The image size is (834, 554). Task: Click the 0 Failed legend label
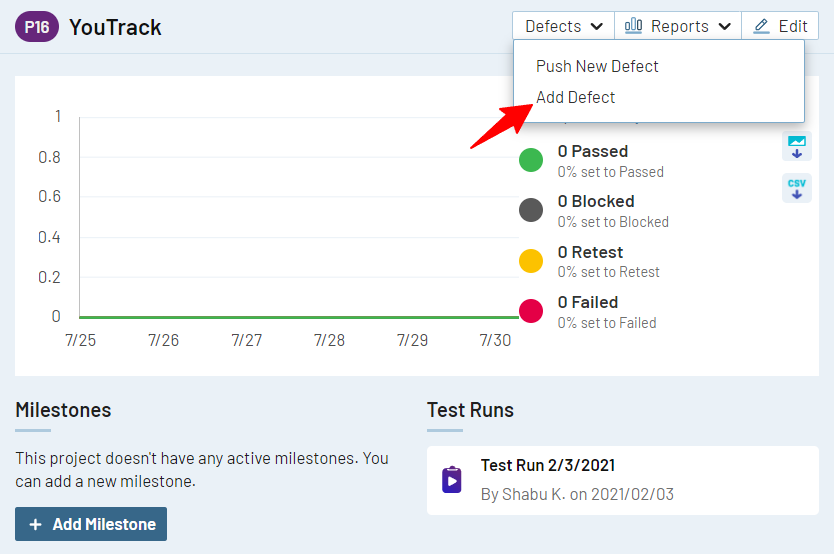coord(588,302)
